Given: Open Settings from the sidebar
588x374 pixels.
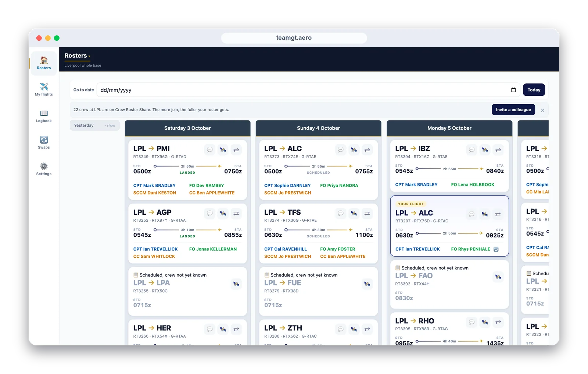Looking at the screenshot, I should pos(44,169).
